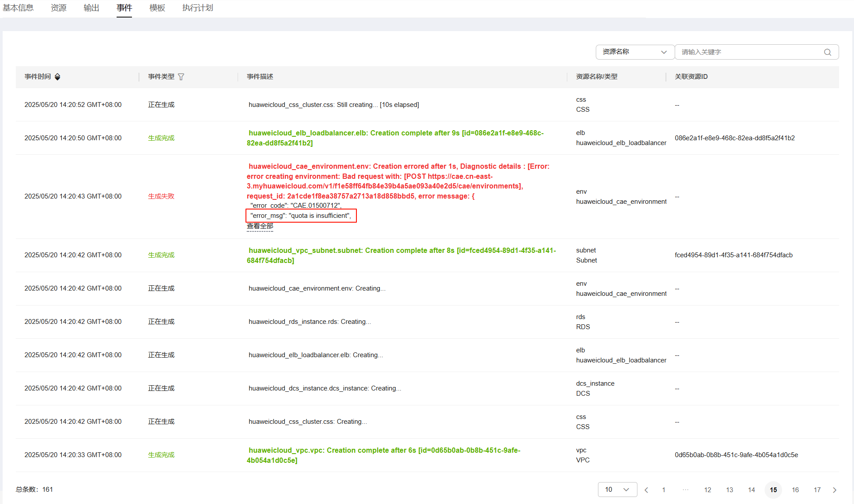
Task: Go to page 17
Action: (817, 490)
